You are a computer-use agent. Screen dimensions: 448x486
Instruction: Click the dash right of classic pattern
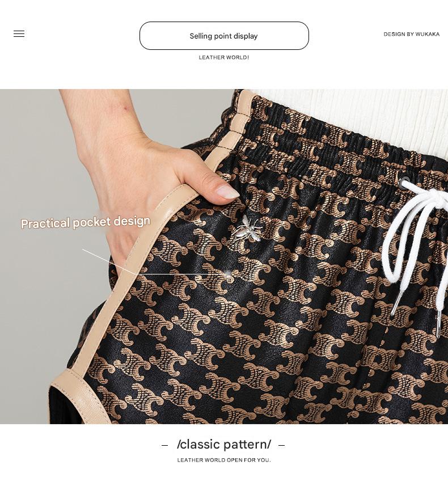click(x=281, y=445)
